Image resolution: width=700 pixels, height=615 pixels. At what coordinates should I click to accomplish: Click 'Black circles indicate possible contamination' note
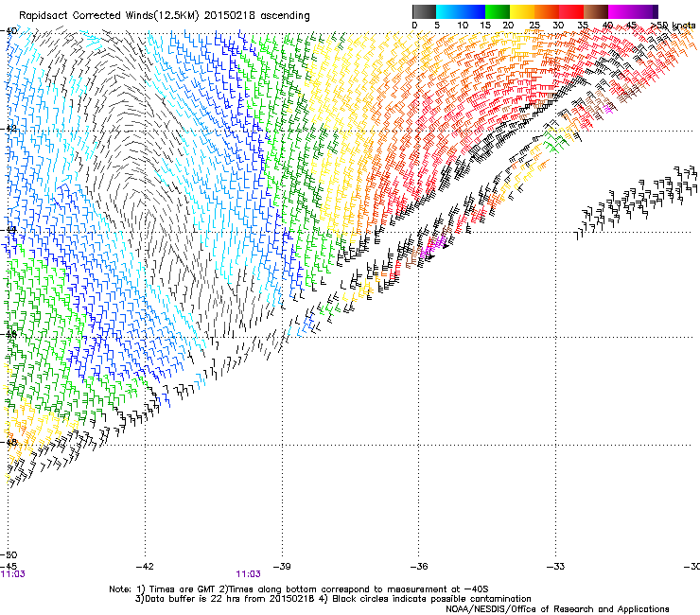431,599
